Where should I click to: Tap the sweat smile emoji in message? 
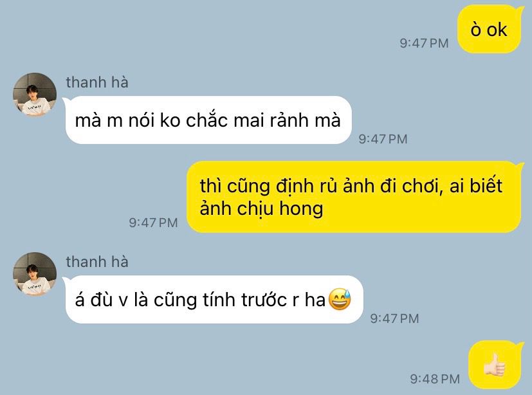pos(340,299)
